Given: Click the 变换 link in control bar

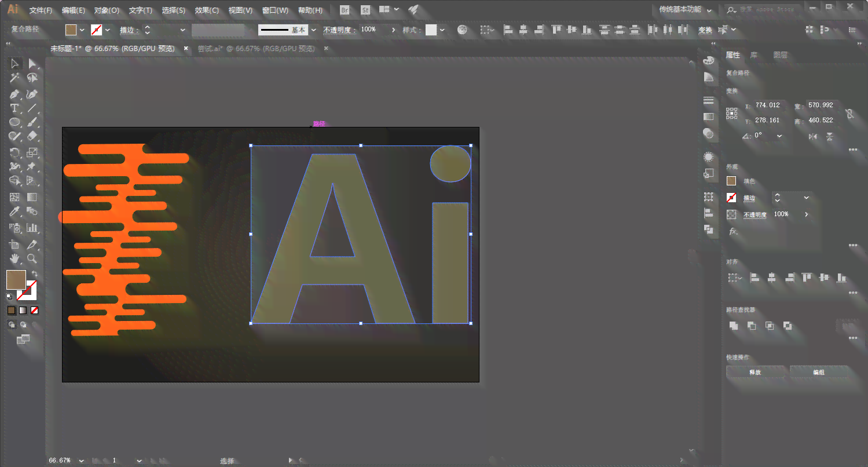Looking at the screenshot, I should pos(705,30).
